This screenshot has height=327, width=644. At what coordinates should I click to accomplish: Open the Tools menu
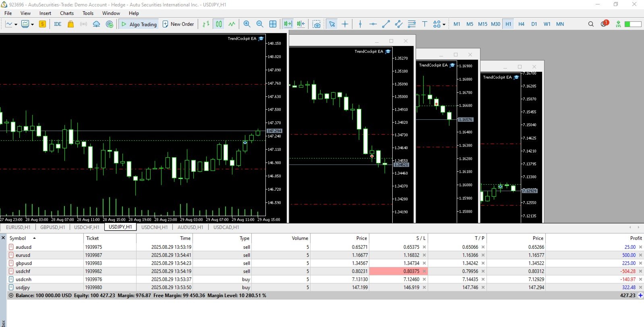pyautogui.click(x=88, y=13)
